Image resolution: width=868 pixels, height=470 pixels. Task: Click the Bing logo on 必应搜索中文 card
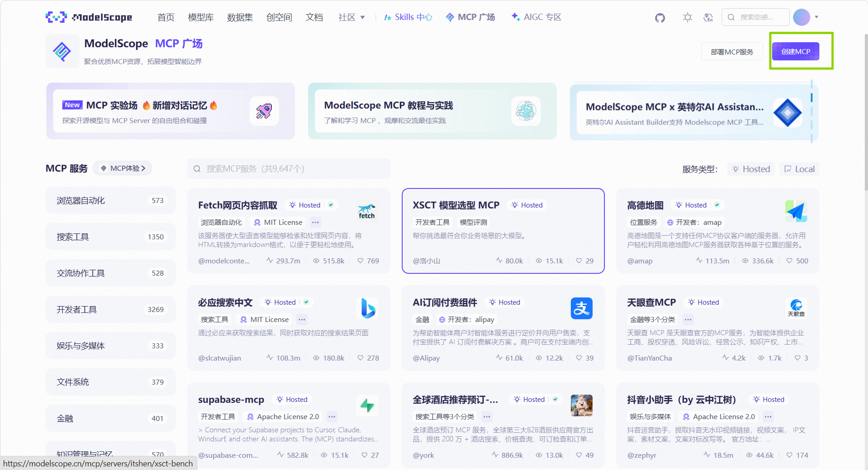[x=367, y=308]
